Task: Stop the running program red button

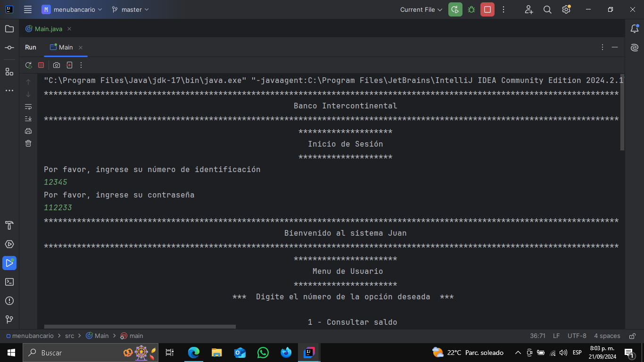Action: (487, 9)
